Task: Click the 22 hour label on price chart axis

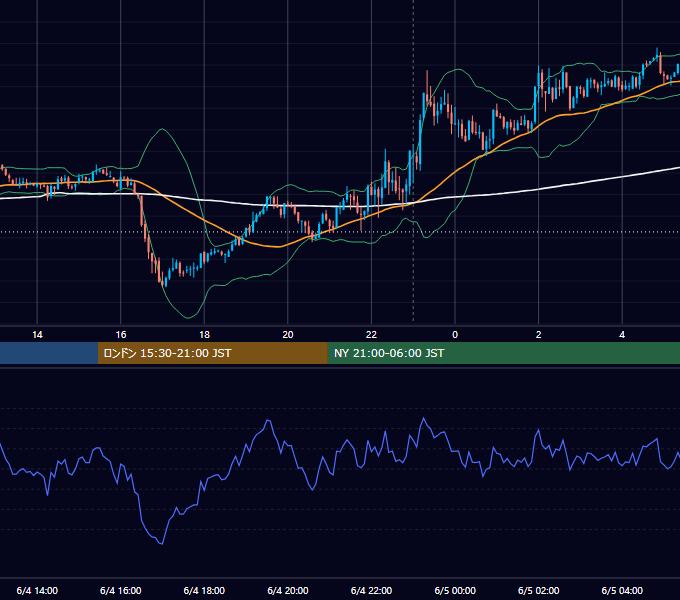Action: [x=371, y=335]
